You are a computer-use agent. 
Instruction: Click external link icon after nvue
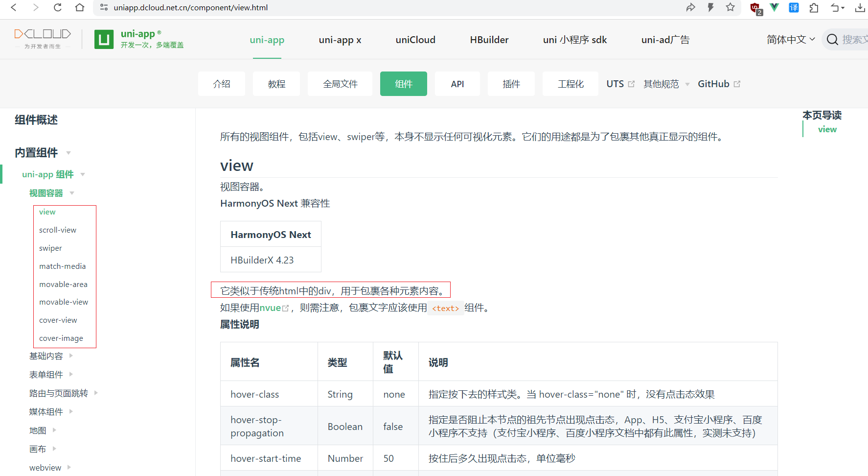click(x=285, y=308)
